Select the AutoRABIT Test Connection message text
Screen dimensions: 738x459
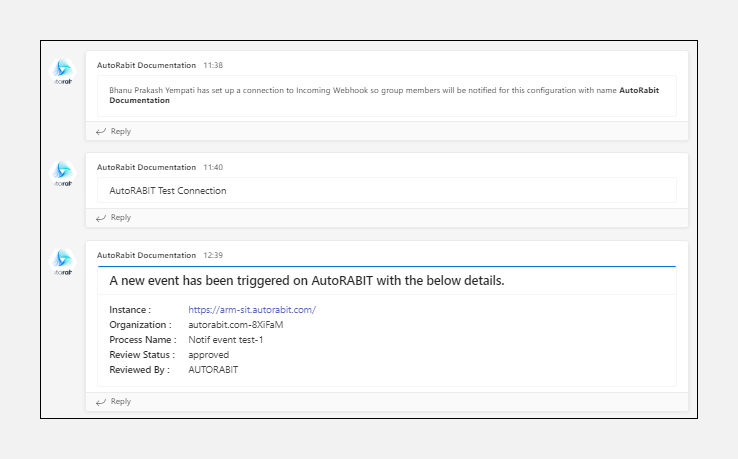tap(168, 190)
